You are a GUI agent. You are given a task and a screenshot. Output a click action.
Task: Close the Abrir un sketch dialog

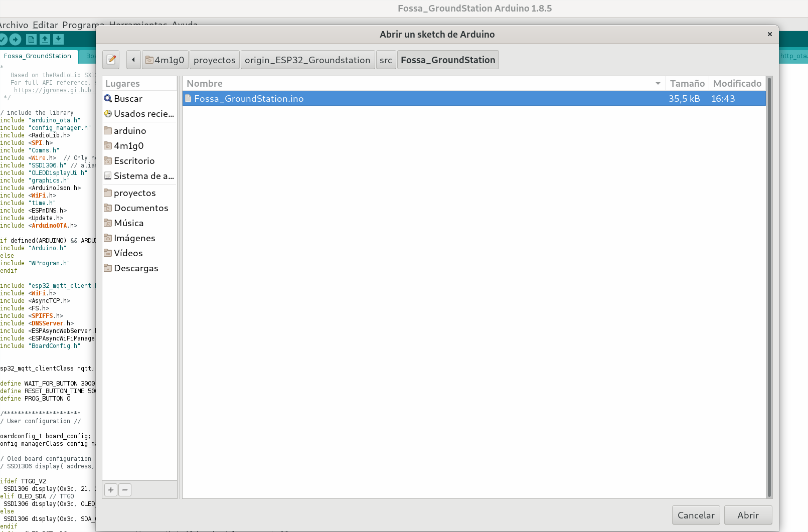coord(770,34)
